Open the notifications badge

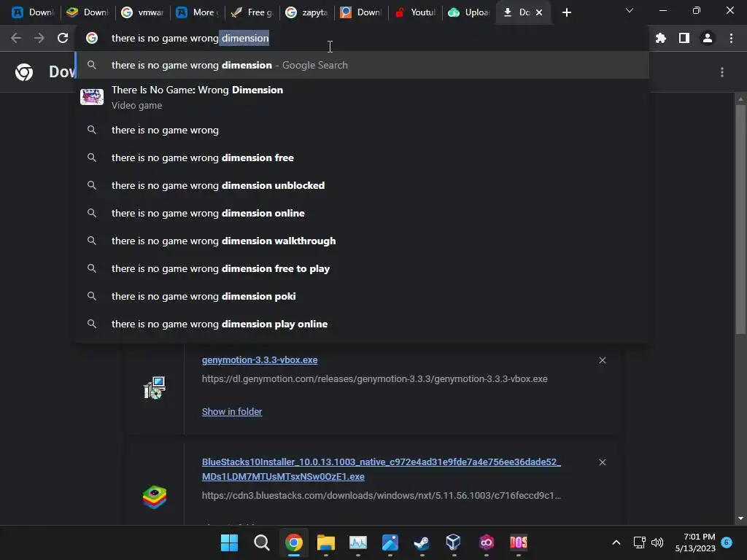point(727,542)
